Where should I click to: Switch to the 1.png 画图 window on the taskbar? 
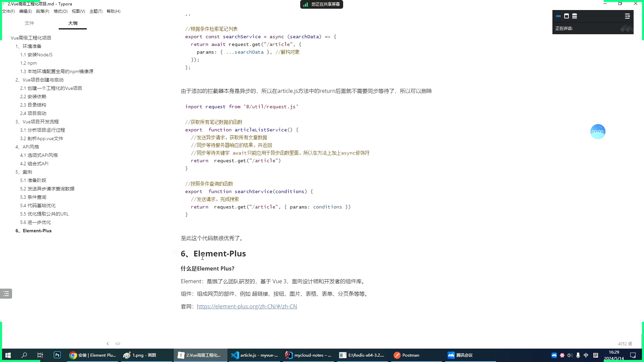pos(144,355)
